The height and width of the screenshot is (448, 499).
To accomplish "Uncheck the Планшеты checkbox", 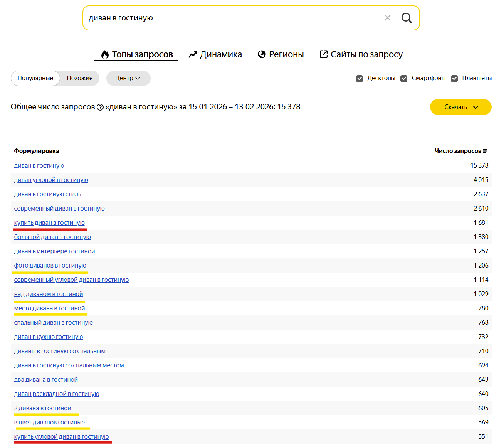I will (x=455, y=78).
